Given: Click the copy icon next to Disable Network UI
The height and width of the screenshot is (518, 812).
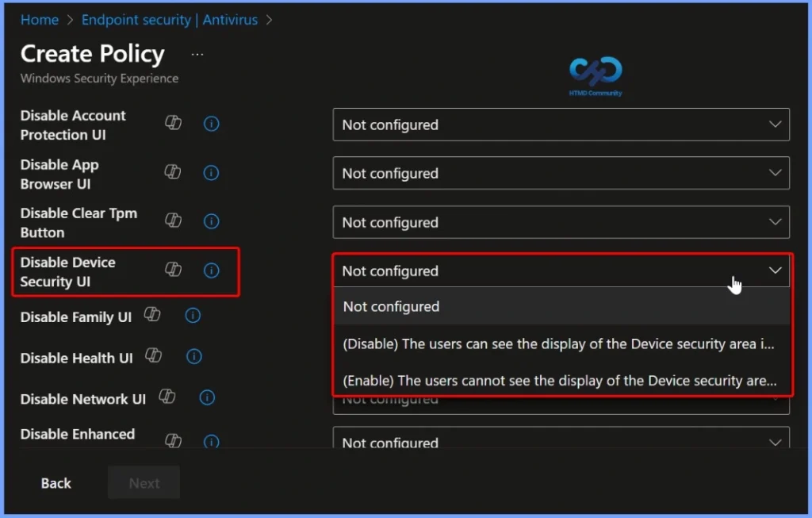Looking at the screenshot, I should (167, 397).
